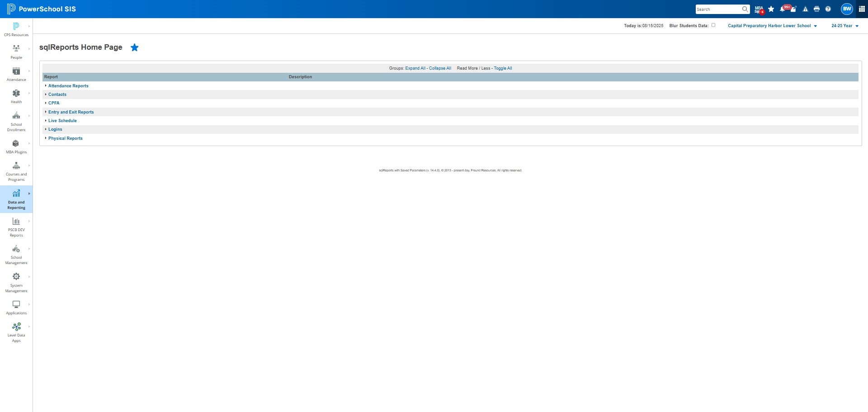868x412 pixels.
Task: Open Data and Reporting in the sidebar
Action: coord(16,199)
